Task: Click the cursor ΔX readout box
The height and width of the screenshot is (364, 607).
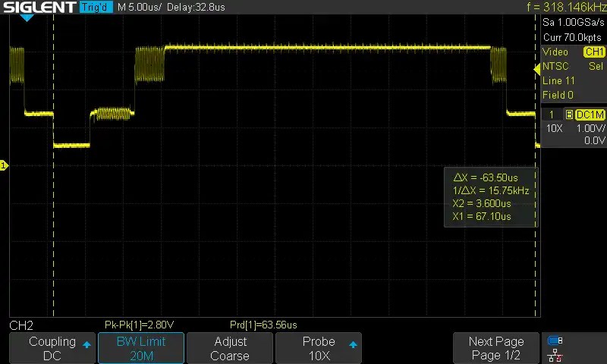Action: pos(492,197)
